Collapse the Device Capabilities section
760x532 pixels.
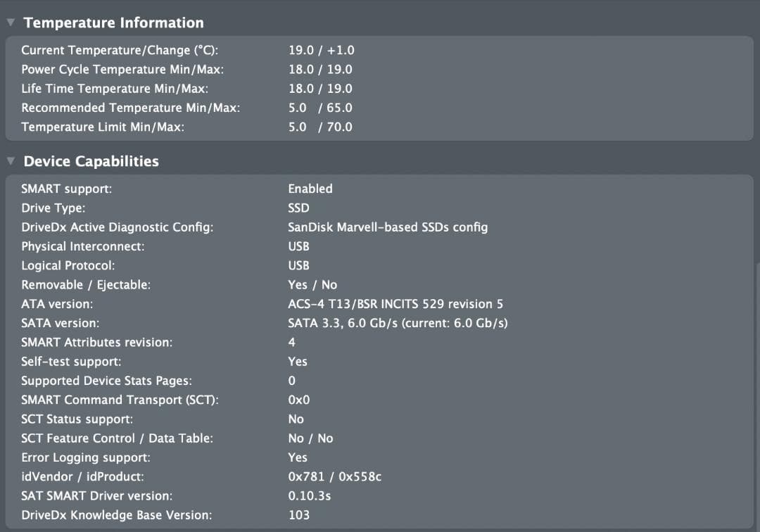(10, 160)
